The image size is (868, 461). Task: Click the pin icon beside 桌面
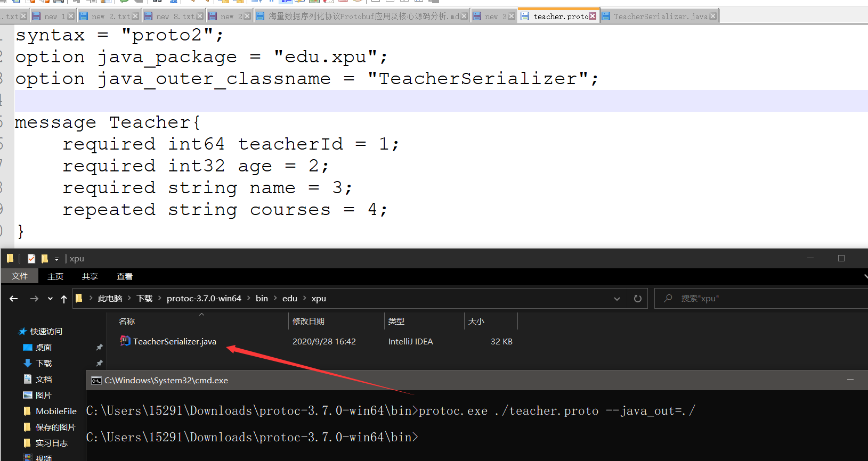pyautogui.click(x=99, y=348)
